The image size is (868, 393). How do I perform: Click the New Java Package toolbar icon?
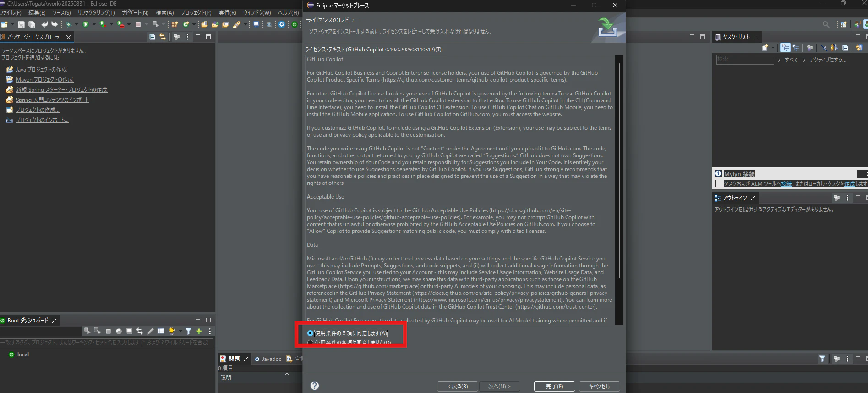click(175, 24)
